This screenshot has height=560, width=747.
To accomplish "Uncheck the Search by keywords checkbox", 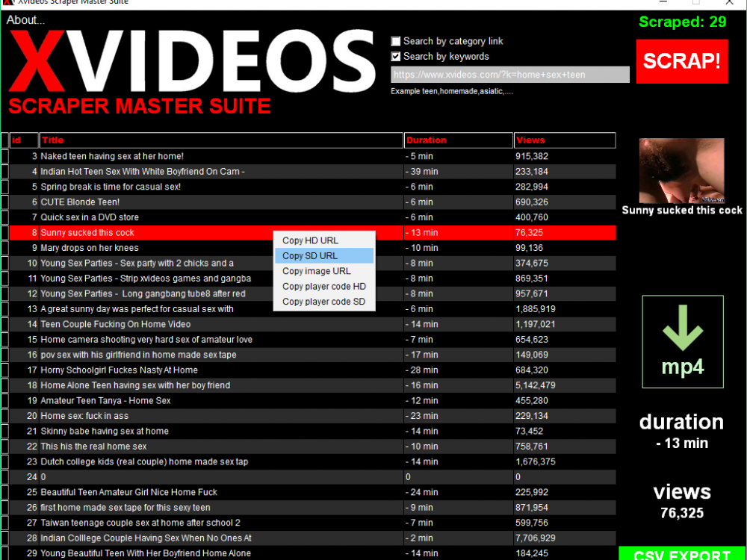I will (x=395, y=56).
